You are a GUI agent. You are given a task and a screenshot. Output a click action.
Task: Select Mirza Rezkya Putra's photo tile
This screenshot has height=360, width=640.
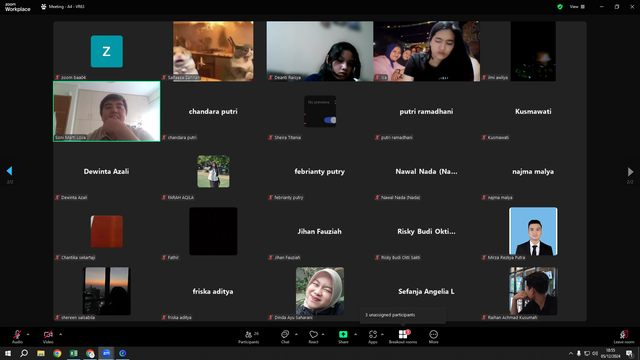point(533,231)
